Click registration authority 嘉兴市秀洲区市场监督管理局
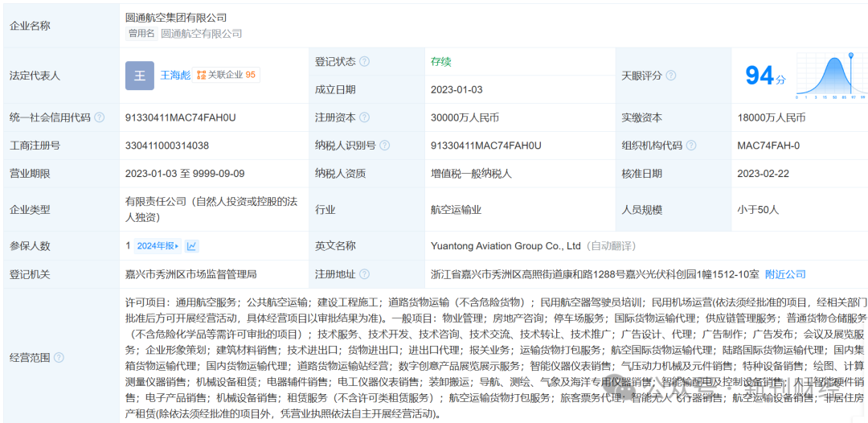 point(191,274)
